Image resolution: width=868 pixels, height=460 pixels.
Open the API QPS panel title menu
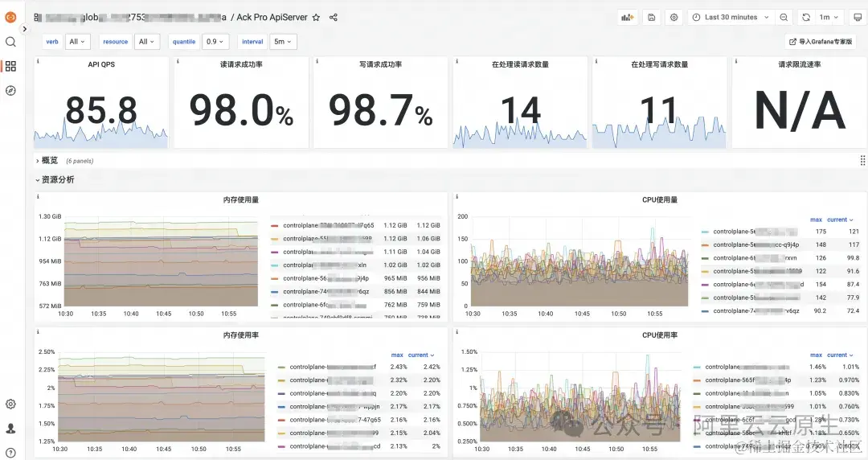pos(101,64)
